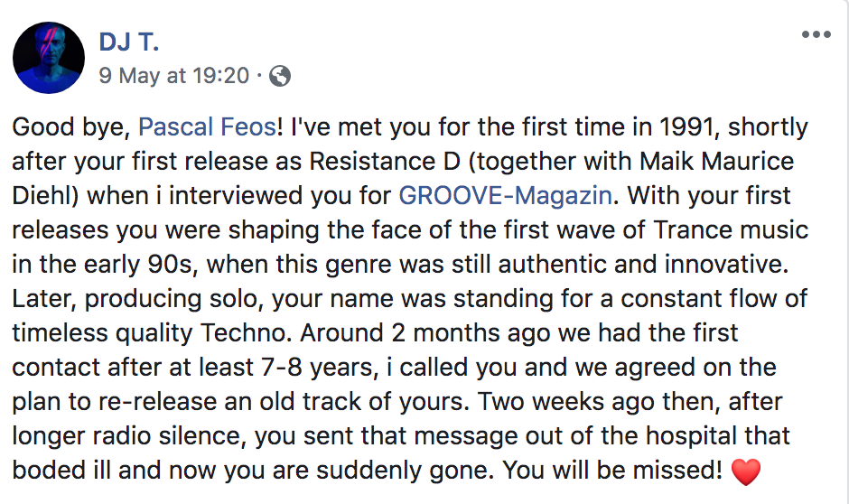Open DJ T.'s round profile picture
Viewport: 849px width, 504px height.
49,58
